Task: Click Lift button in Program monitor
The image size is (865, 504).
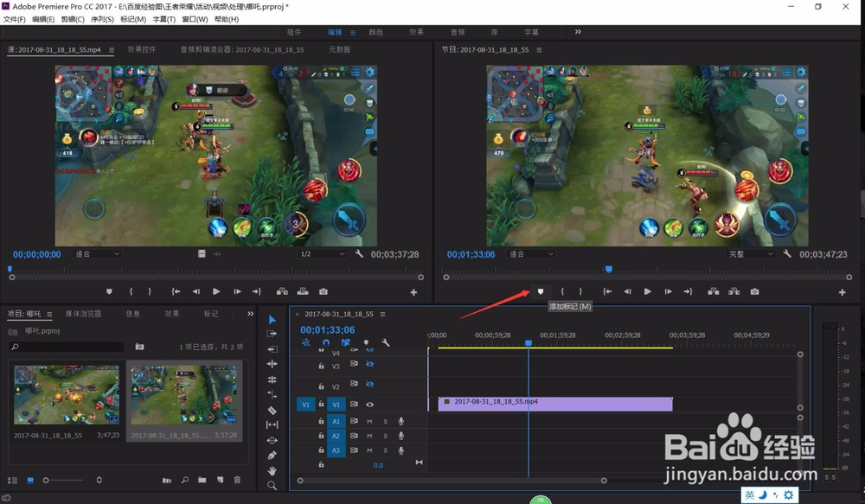Action: click(714, 291)
